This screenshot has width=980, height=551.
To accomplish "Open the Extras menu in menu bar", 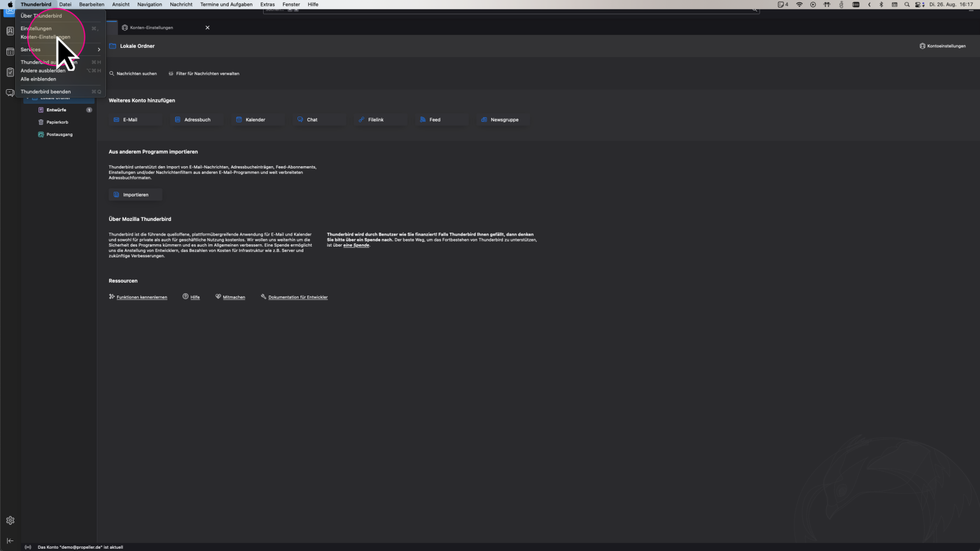I will click(x=267, y=4).
